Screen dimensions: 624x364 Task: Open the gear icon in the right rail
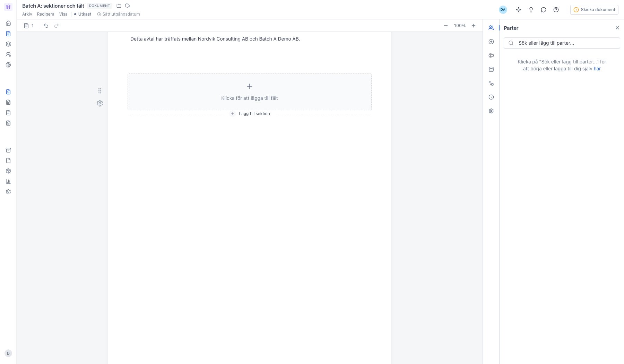(491, 111)
